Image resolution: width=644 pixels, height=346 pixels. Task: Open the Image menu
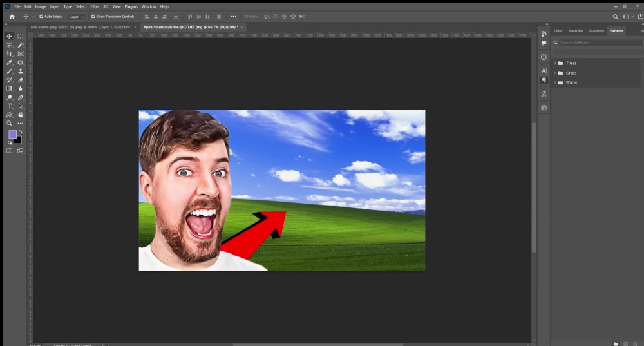pos(41,6)
